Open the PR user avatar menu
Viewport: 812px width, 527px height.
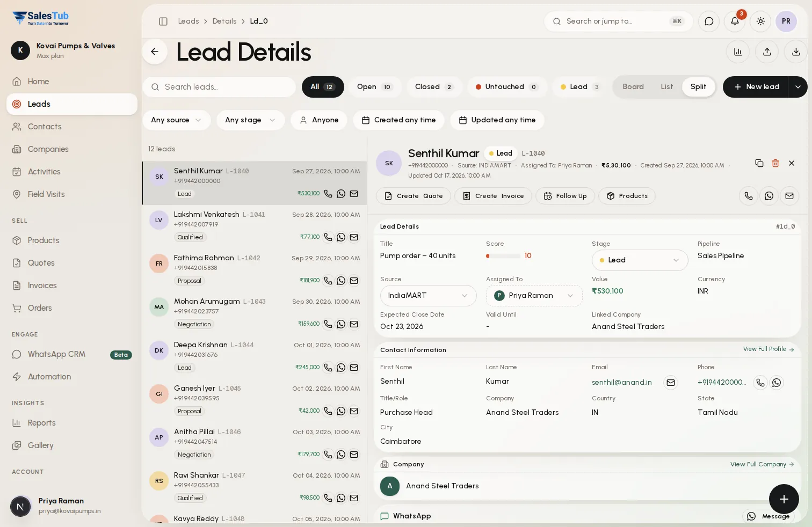pyautogui.click(x=786, y=21)
